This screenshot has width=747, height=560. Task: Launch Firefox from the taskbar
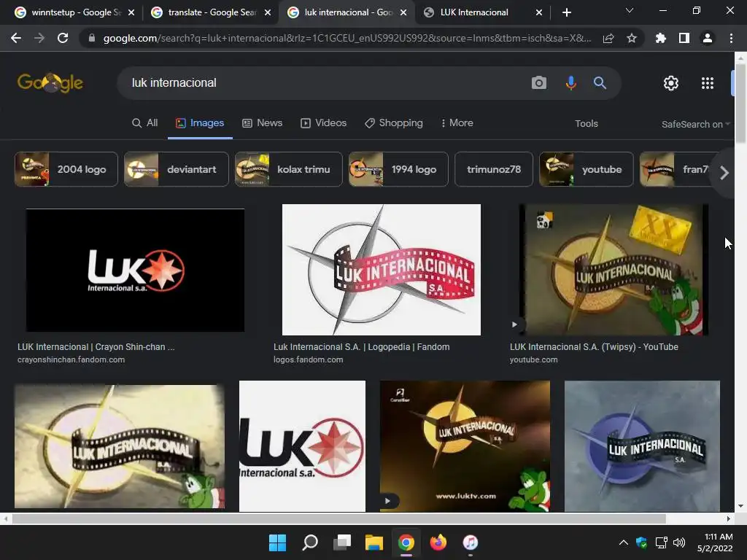pyautogui.click(x=438, y=542)
